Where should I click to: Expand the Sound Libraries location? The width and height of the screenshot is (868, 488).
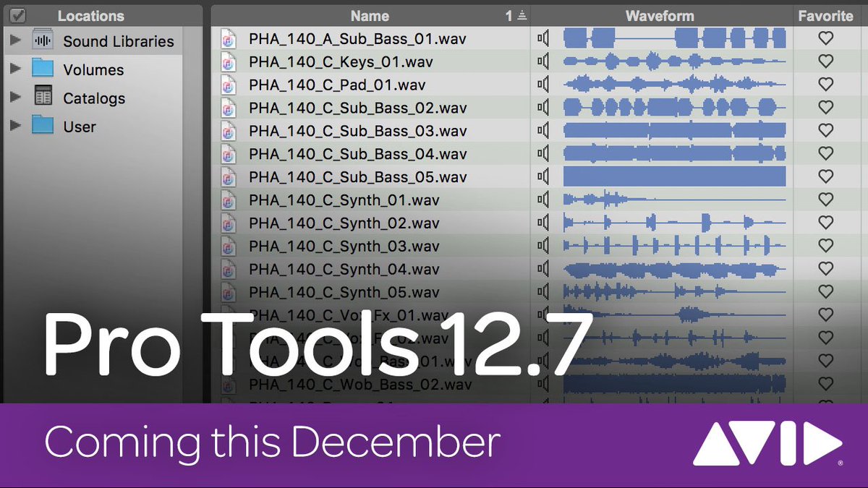click(15, 41)
